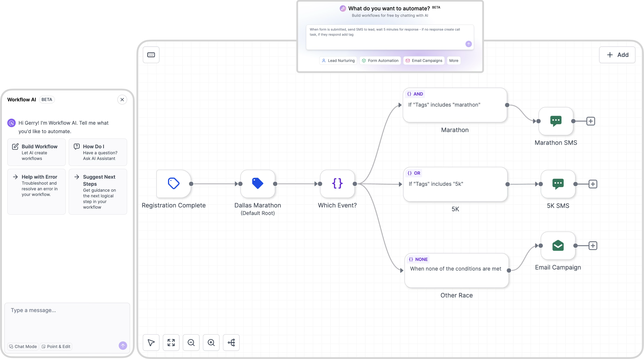Screen dimensions: 644x359
Task: Toggle the AND condition badge on the Marathon branch
Action: (415, 94)
